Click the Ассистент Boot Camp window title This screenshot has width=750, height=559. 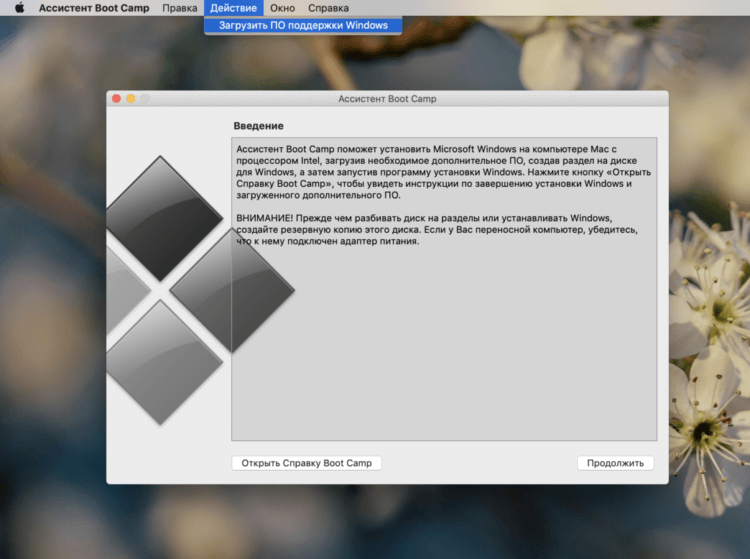(387, 99)
